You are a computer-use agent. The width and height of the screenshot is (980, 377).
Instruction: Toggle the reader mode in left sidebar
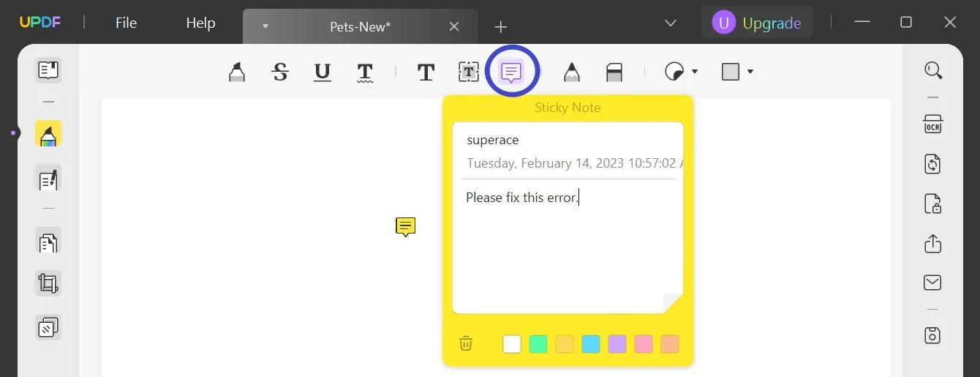point(48,70)
